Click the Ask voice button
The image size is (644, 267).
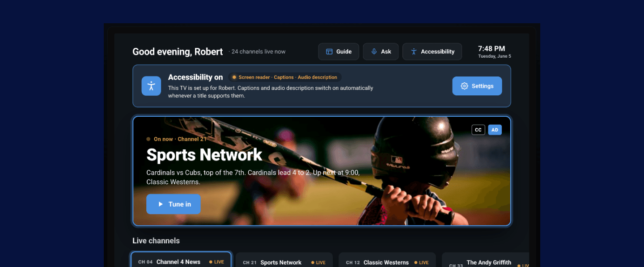[x=381, y=51]
